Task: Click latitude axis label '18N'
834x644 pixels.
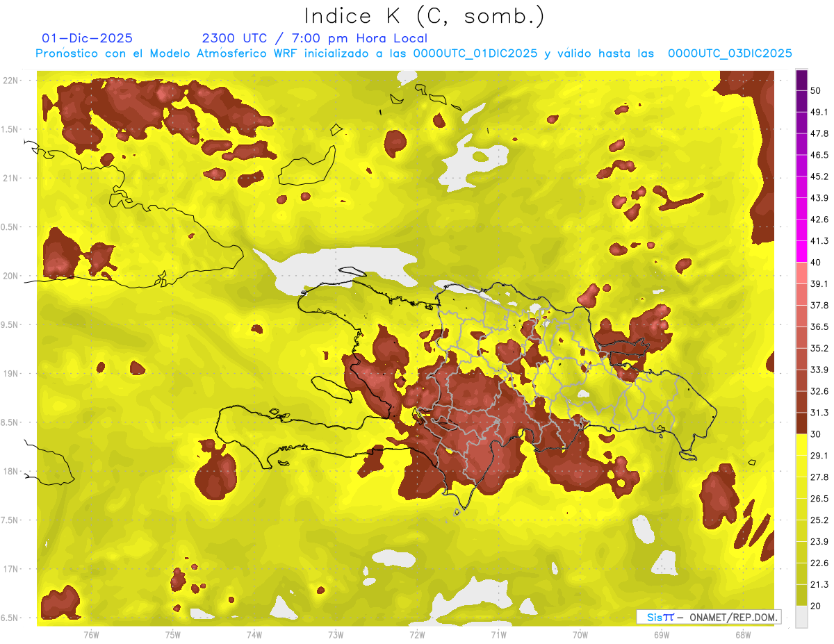Action: coord(12,472)
